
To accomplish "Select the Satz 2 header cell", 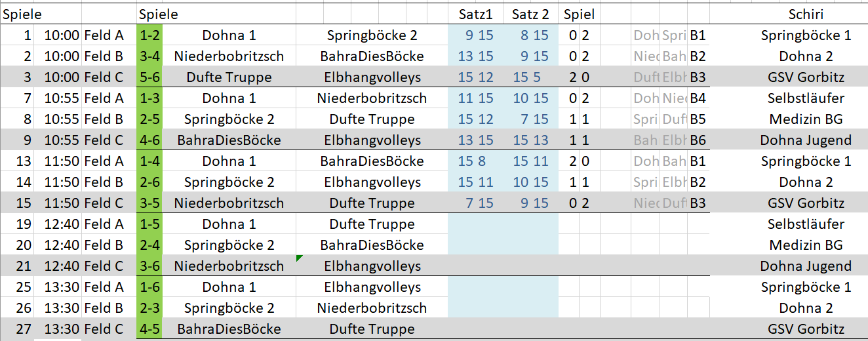I will coord(530,14).
